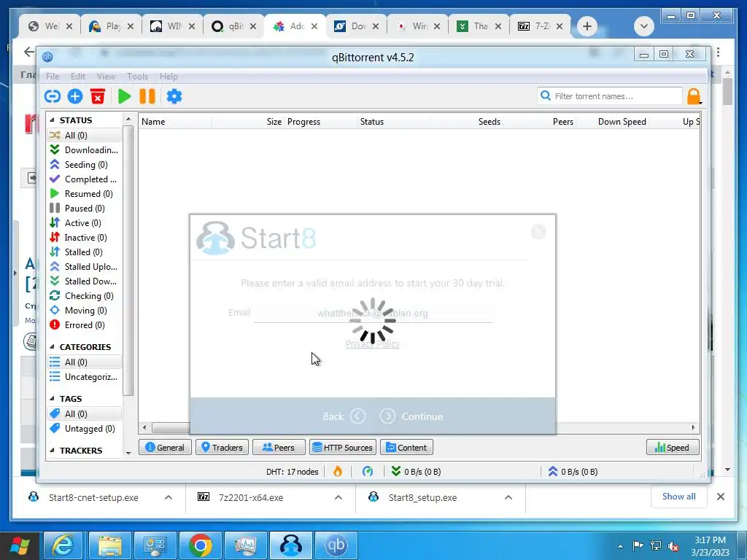Image resolution: width=747 pixels, height=560 pixels.
Task: Click the speed limits gauge icon
Action: (368, 472)
